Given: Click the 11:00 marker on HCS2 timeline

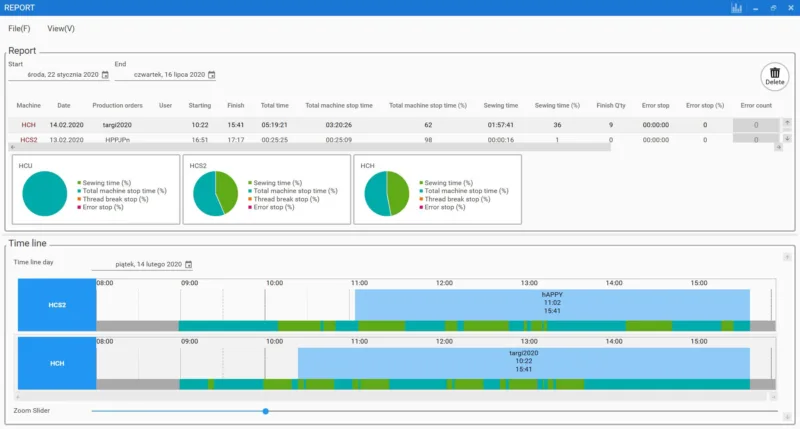Looking at the screenshot, I should tap(359, 283).
